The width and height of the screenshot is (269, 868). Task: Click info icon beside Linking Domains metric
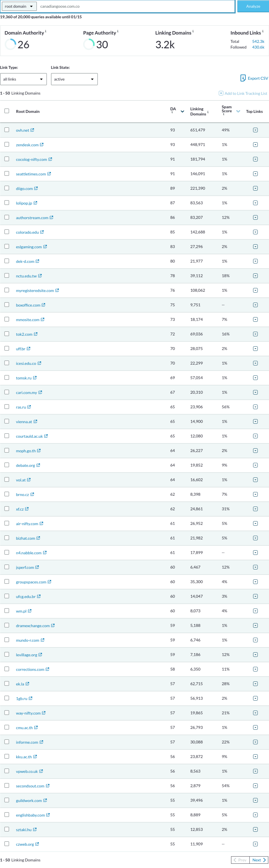coord(193,31)
